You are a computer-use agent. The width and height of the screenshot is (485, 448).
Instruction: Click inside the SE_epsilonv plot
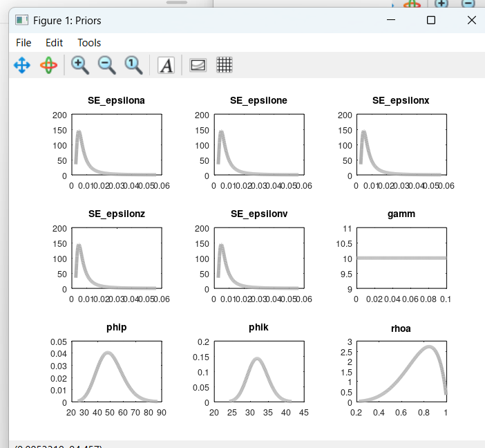258,258
